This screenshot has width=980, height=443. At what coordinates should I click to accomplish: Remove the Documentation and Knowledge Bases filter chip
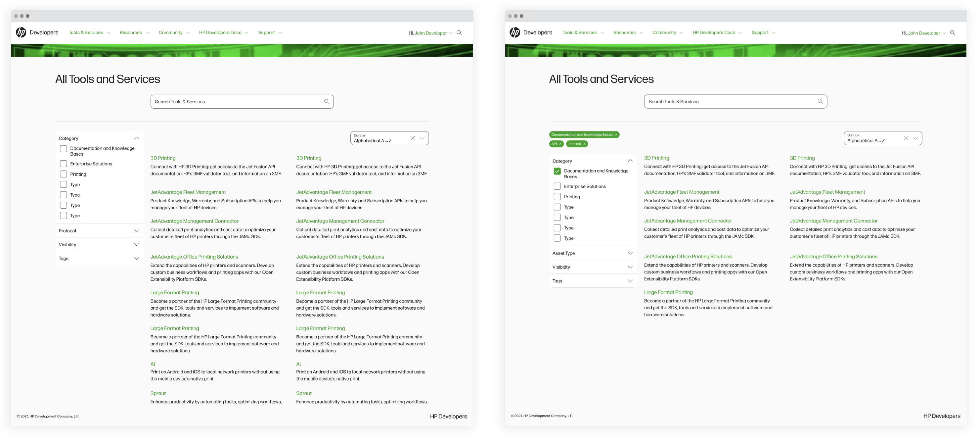coord(616,135)
